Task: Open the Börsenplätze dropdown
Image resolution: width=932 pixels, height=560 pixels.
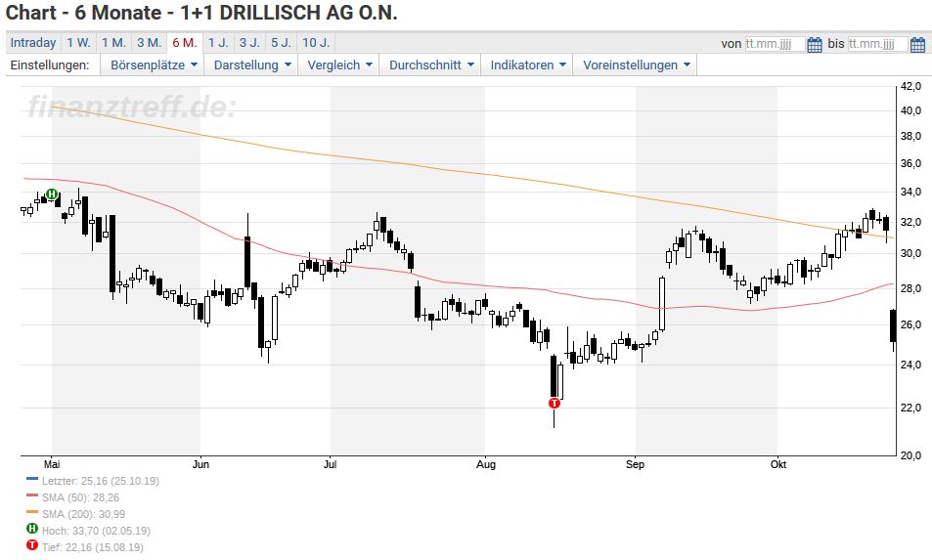Action: [153, 65]
